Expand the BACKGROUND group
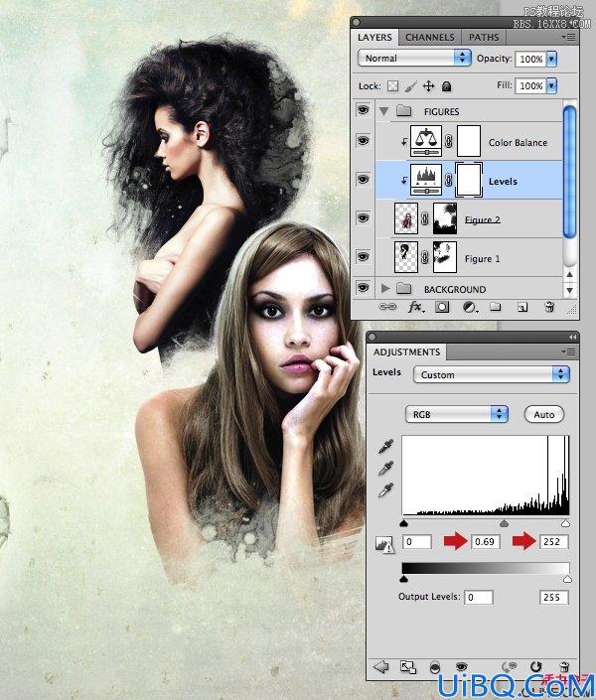The image size is (596, 700). tap(385, 288)
